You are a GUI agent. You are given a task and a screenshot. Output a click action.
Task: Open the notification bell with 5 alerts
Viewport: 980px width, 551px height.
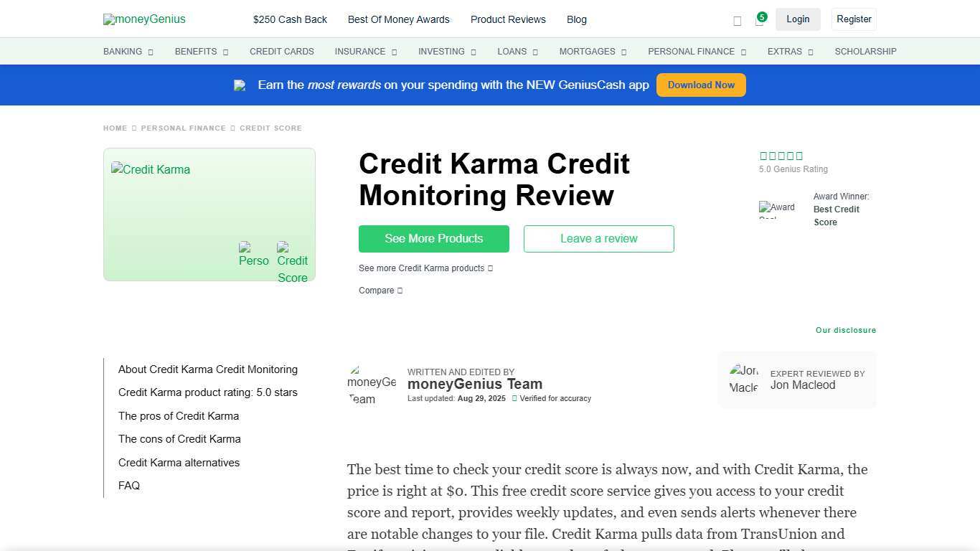[x=760, y=21]
